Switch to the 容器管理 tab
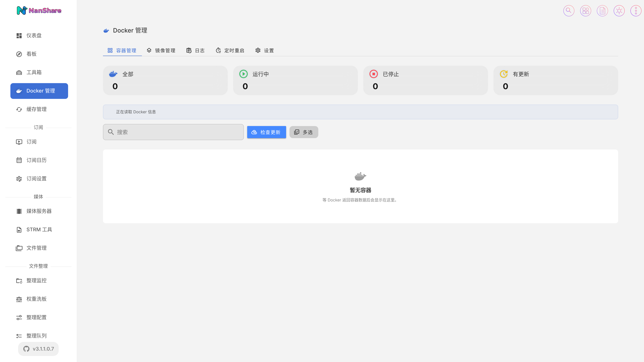This screenshot has height=362, width=644. [x=122, y=50]
